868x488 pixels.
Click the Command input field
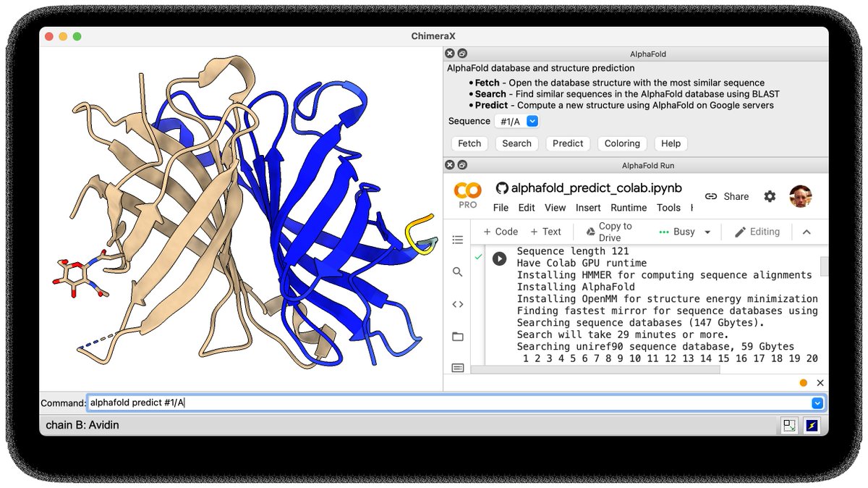[448, 403]
